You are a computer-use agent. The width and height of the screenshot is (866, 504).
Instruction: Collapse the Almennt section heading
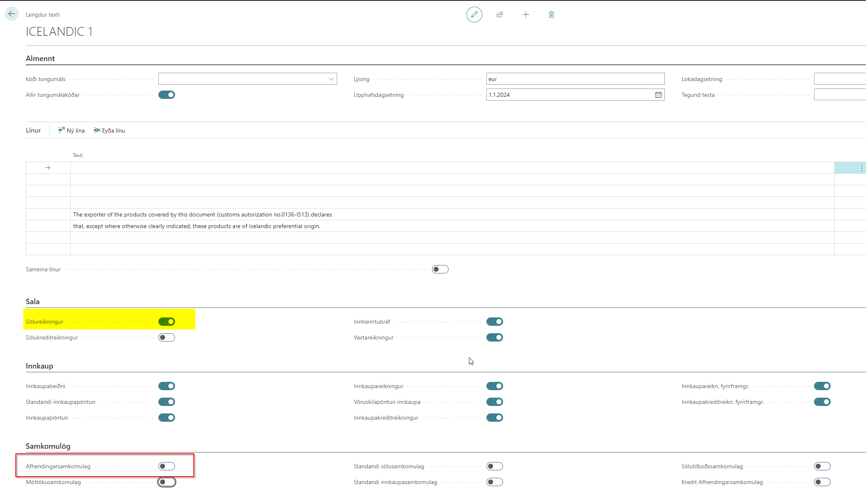click(40, 59)
